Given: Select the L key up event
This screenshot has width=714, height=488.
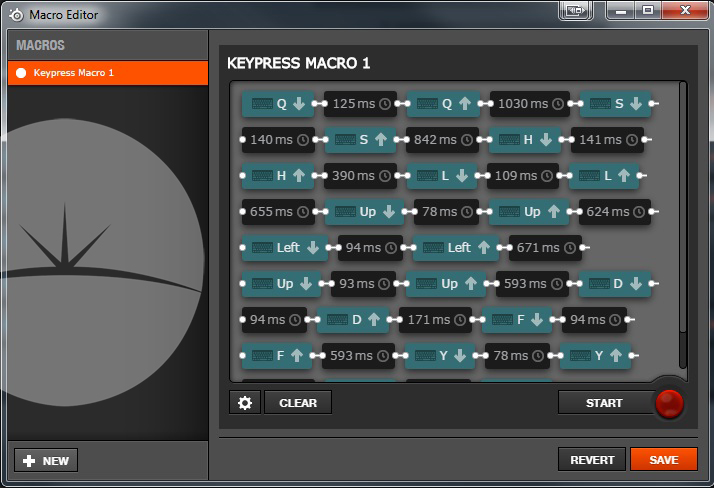Looking at the screenshot, I should (x=604, y=176).
